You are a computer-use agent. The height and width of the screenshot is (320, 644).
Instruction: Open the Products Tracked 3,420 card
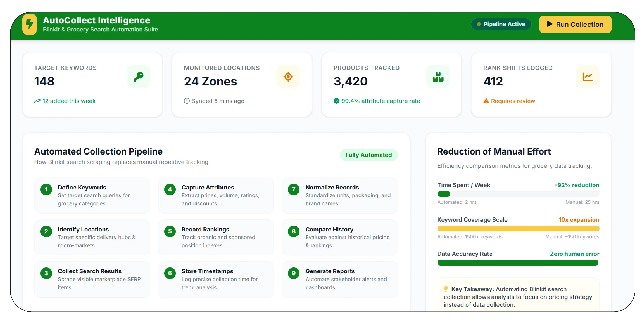tap(391, 85)
